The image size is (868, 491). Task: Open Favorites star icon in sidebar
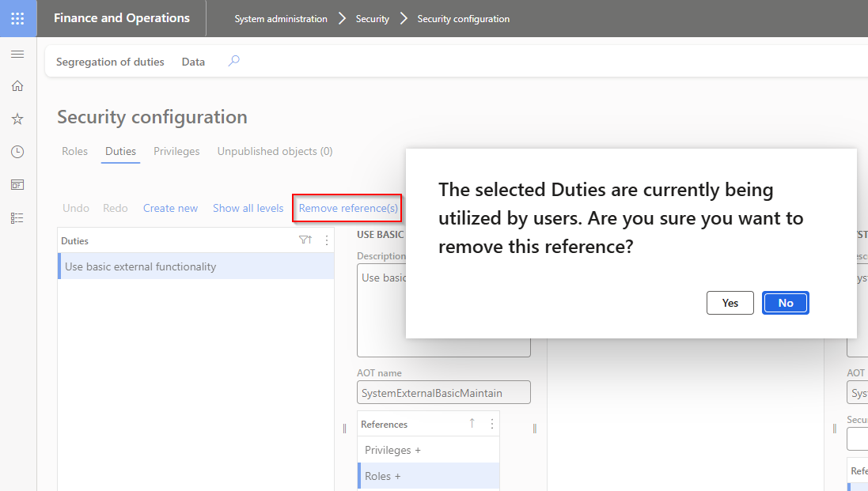click(x=17, y=119)
